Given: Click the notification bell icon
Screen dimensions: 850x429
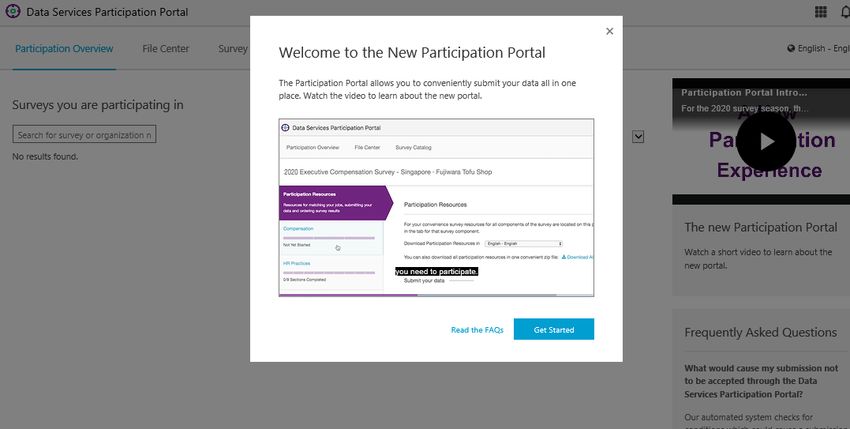Looking at the screenshot, I should pyautogui.click(x=845, y=12).
